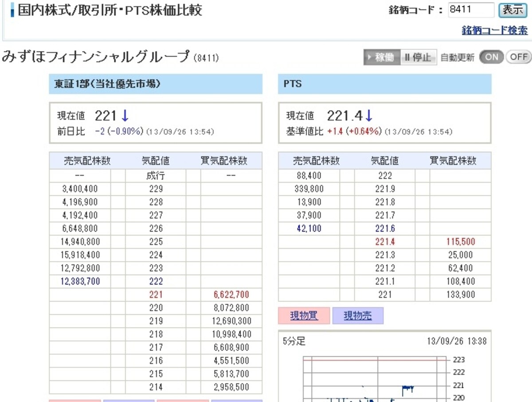The width and height of the screenshot is (532, 402).
Task: Select PTS ask volume 339,800
Action: (x=309, y=189)
